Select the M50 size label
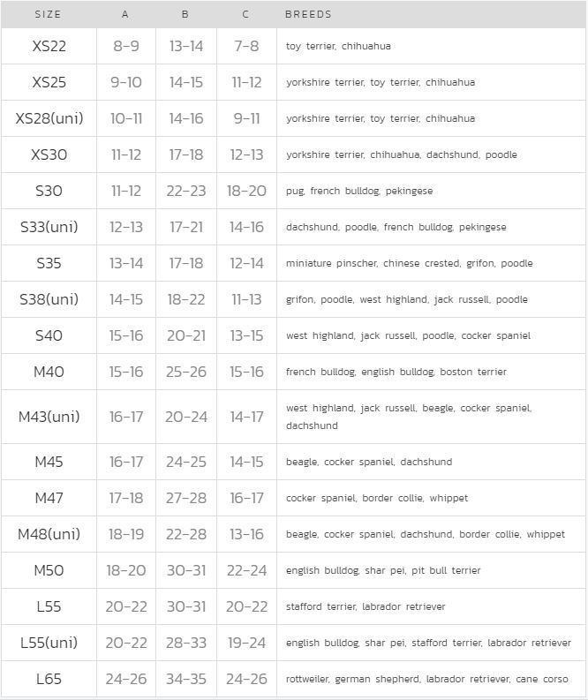Screen dimensions: 588x700 tap(49, 570)
